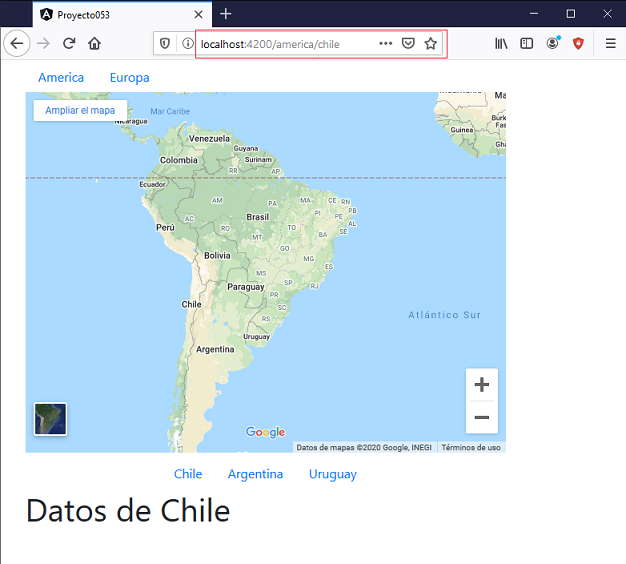Click Brasil label on the map

coord(258,217)
